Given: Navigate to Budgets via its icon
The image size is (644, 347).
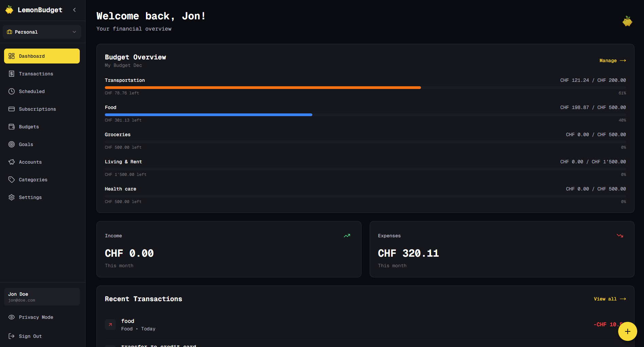Looking at the screenshot, I should [x=12, y=127].
